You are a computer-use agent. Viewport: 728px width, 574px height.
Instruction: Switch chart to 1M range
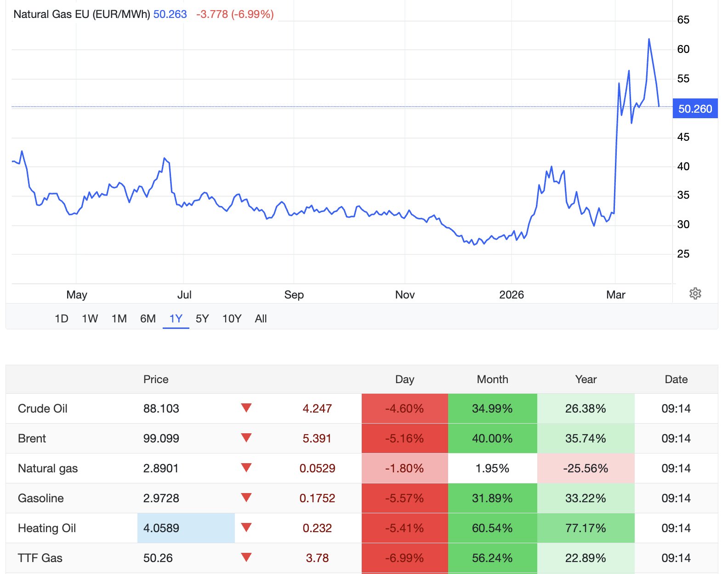coord(119,319)
